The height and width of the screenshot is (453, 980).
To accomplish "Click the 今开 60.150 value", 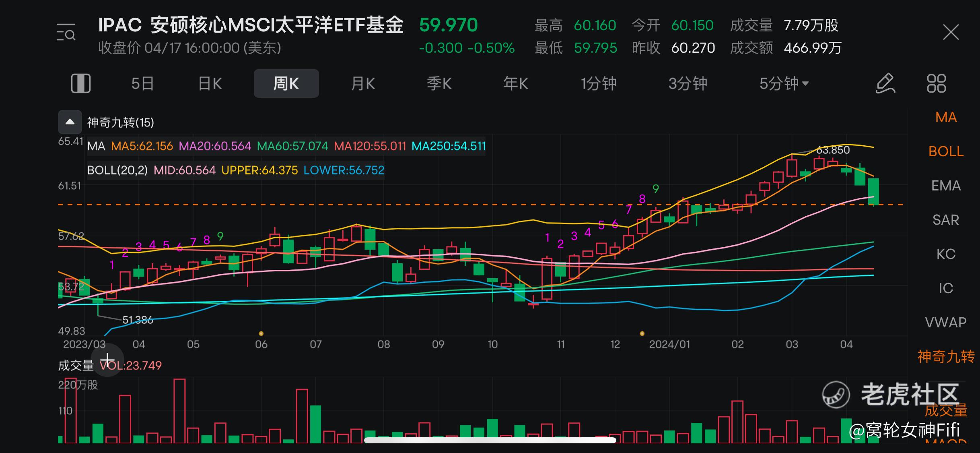I will pyautogui.click(x=692, y=25).
